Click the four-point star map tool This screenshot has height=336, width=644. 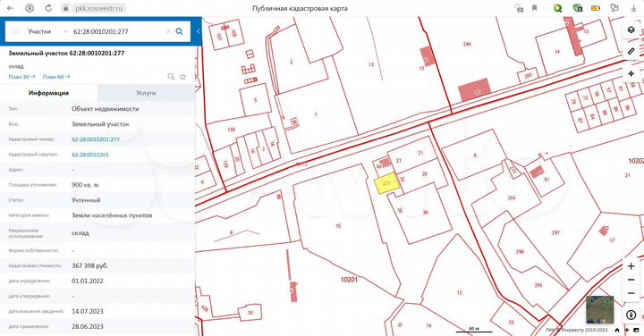631,73
